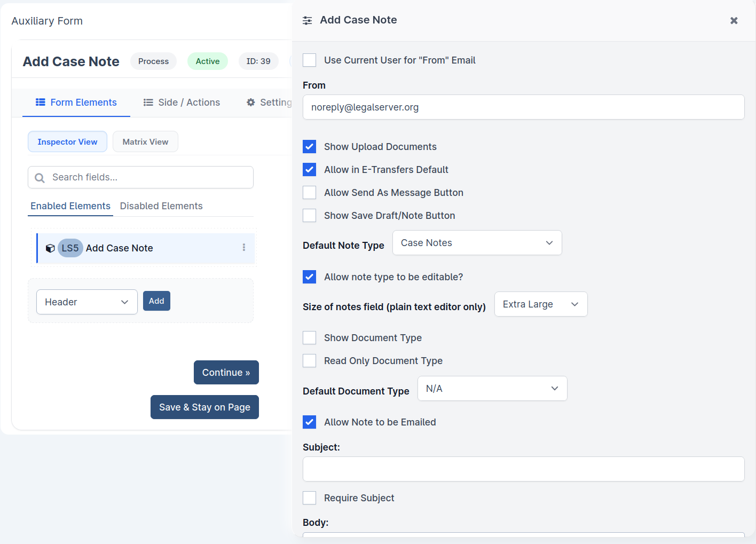Click the Body: label

pyautogui.click(x=316, y=523)
